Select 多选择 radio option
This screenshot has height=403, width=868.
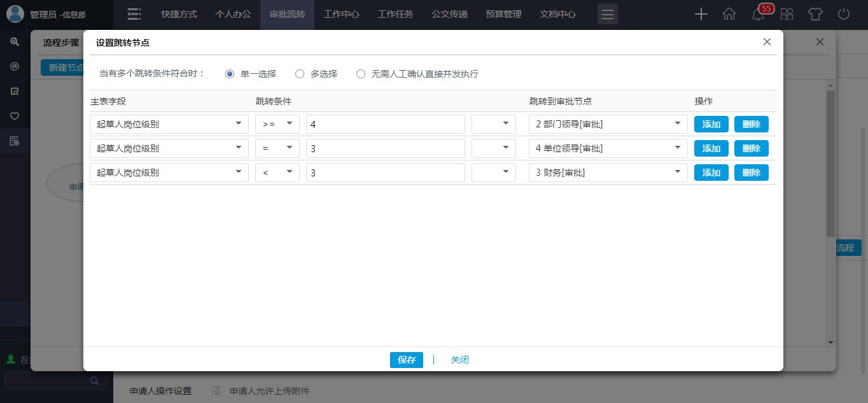pos(300,74)
